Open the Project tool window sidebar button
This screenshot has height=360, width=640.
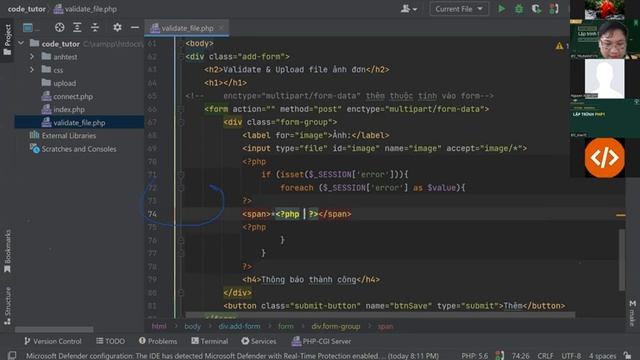pos(7,40)
